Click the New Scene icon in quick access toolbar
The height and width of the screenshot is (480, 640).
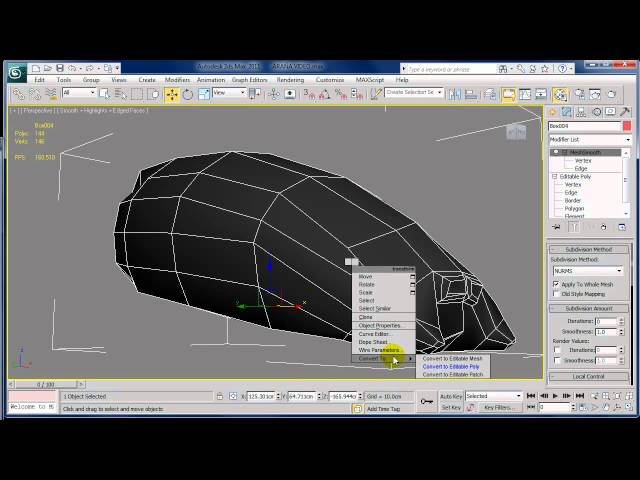click(x=36, y=68)
